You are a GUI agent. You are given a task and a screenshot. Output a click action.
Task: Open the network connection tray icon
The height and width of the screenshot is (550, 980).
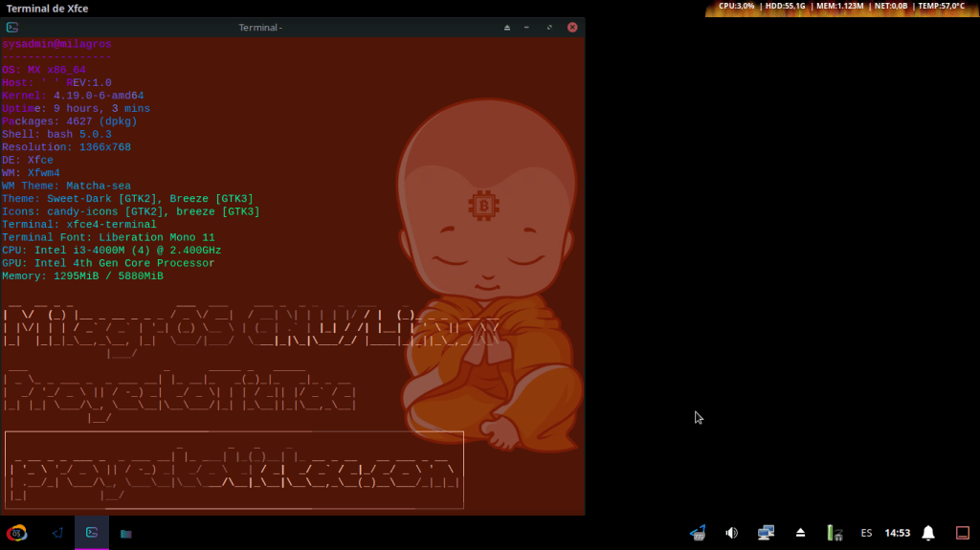(766, 533)
